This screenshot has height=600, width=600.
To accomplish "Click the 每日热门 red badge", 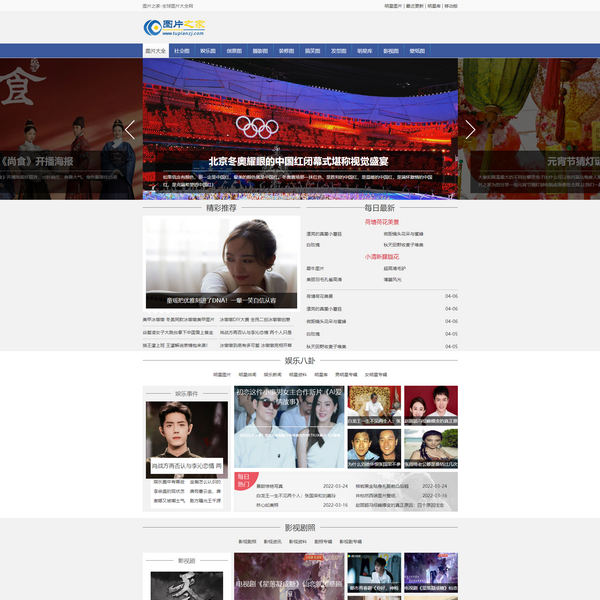I will (x=243, y=480).
